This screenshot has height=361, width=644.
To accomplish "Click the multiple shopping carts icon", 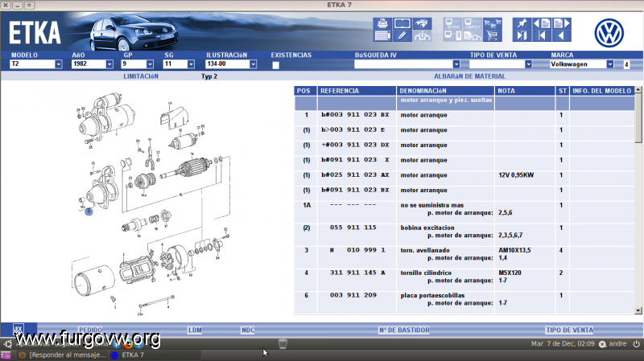I will tap(492, 23).
